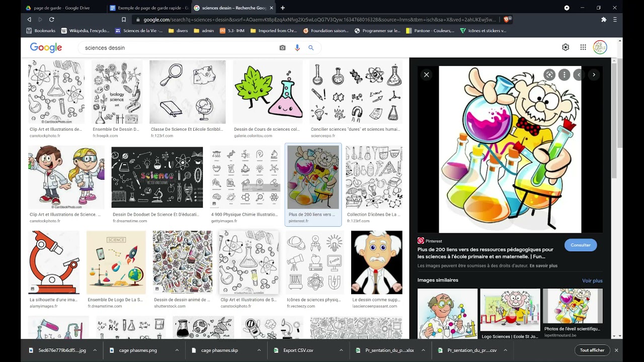Open old scientist on black background thumbnail
The width and height of the screenshot is (644, 362).
click(x=377, y=262)
